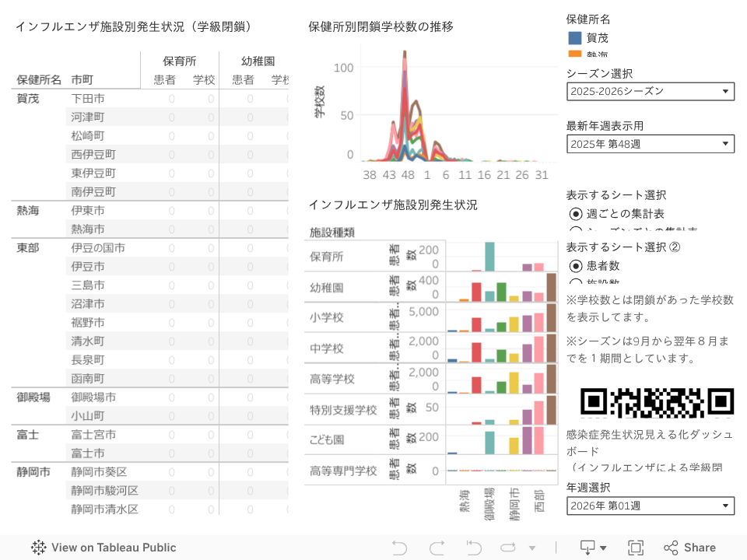Click the 保育所 facility row in bar chart
747x560 pixels.
[x=326, y=257]
